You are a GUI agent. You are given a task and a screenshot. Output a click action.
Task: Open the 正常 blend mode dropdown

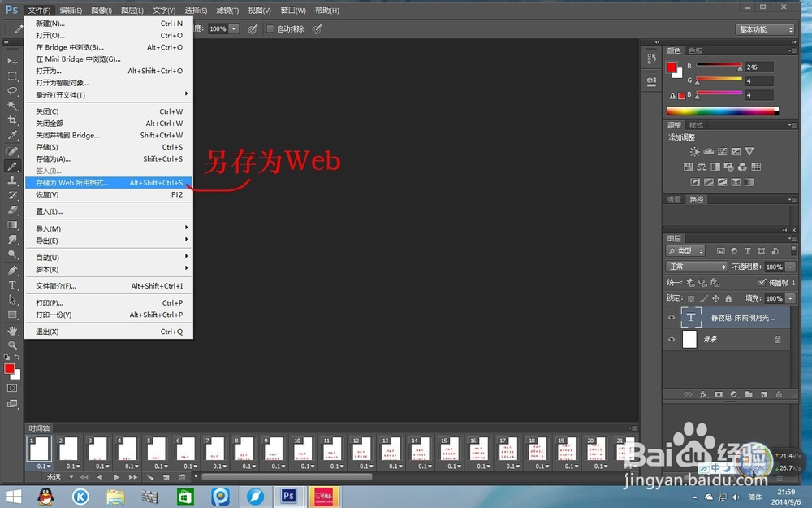pyautogui.click(x=697, y=267)
